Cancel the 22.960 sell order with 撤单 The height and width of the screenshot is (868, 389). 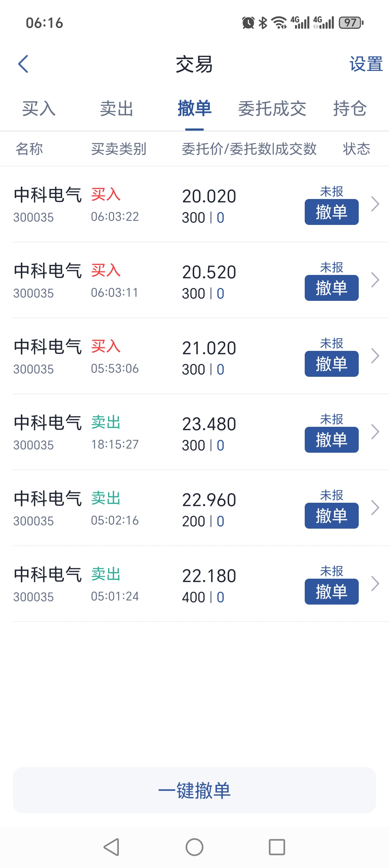(331, 516)
